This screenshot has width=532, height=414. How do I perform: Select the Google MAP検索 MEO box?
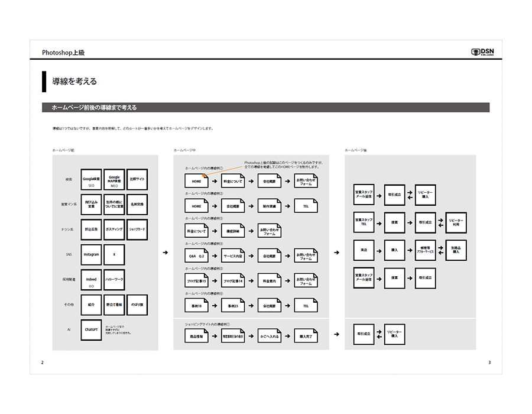[x=114, y=179]
